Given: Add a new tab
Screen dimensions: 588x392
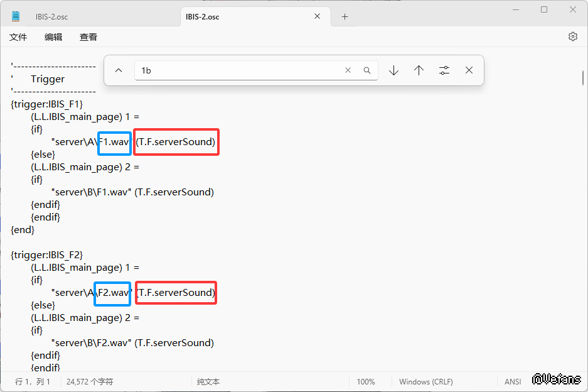Looking at the screenshot, I should tap(345, 17).
